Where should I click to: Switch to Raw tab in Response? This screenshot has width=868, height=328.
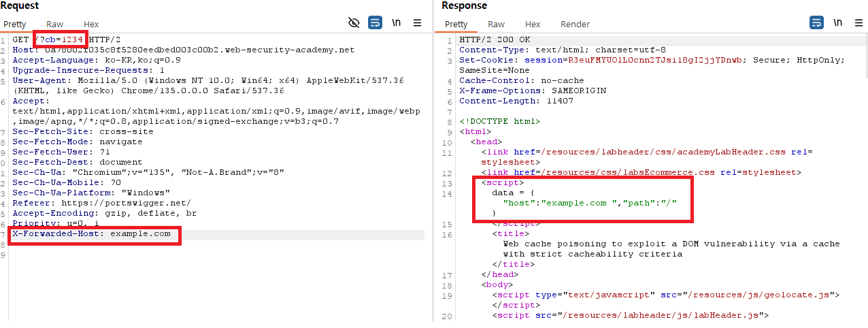496,24
